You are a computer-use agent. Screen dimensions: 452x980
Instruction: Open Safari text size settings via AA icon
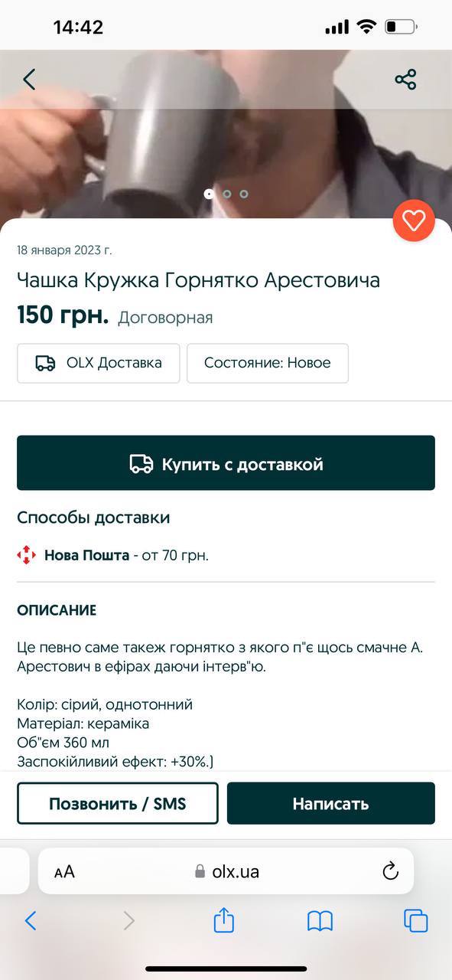coord(65,871)
